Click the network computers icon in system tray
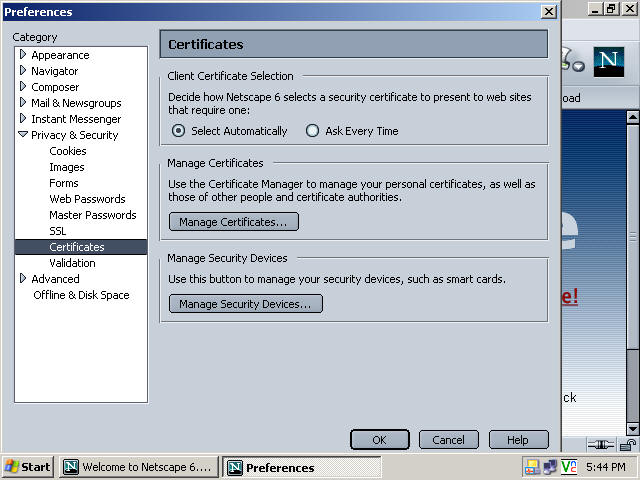 pos(550,467)
